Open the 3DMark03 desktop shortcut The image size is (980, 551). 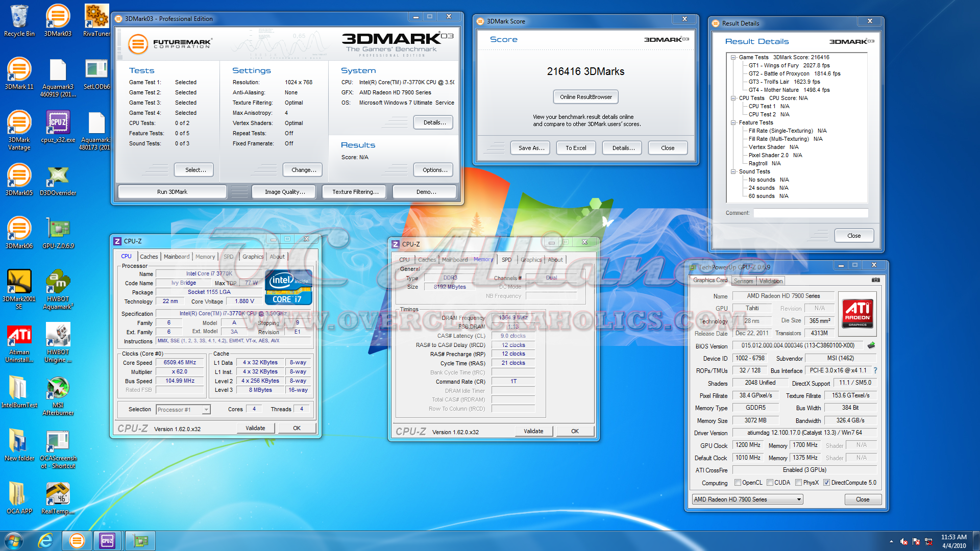tap(58, 20)
